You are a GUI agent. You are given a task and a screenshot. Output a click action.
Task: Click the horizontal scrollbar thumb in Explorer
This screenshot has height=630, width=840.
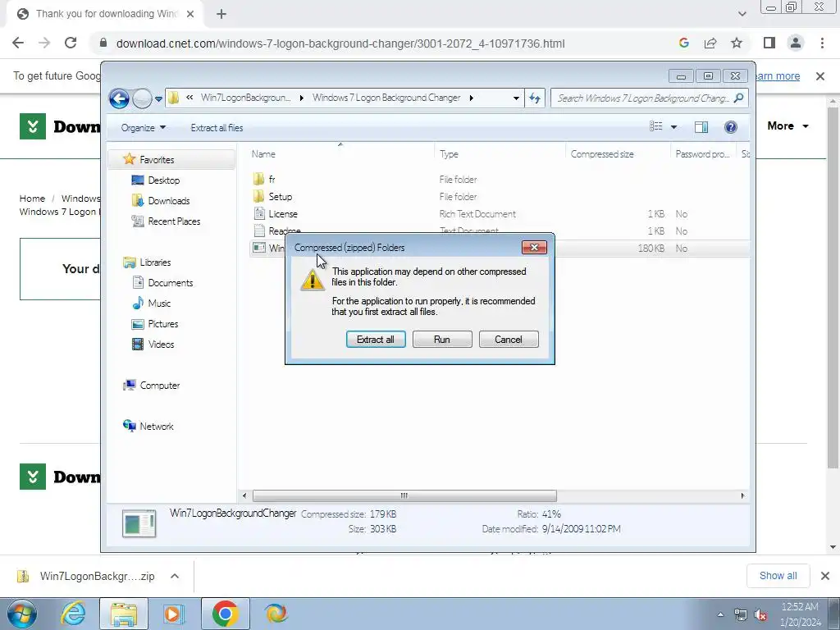(404, 495)
